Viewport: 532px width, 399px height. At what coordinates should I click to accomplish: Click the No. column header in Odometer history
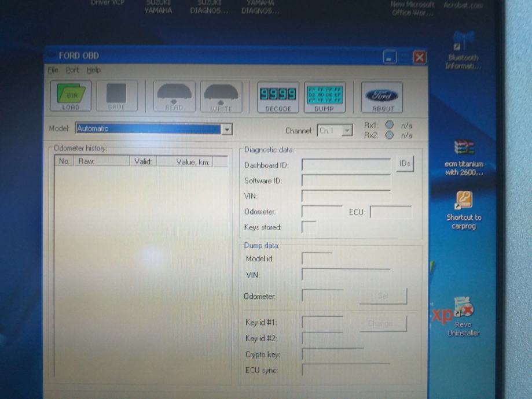pyautogui.click(x=64, y=161)
